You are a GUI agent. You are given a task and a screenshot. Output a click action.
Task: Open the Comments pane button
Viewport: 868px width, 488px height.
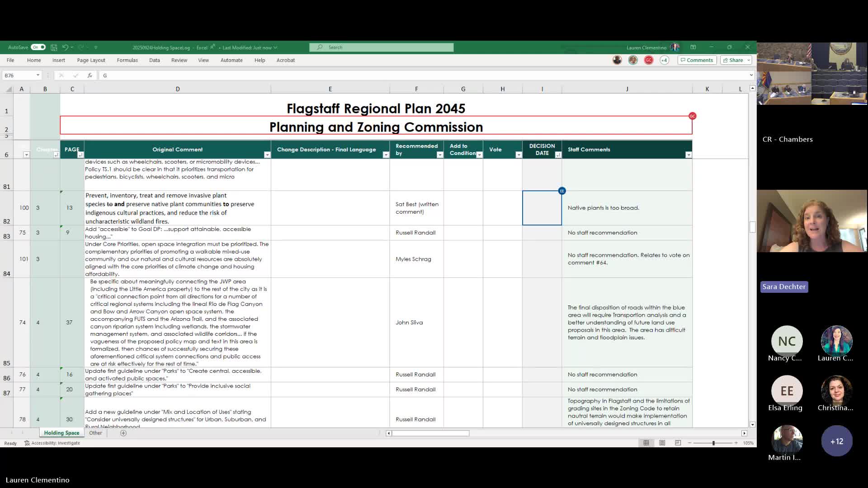(x=697, y=60)
